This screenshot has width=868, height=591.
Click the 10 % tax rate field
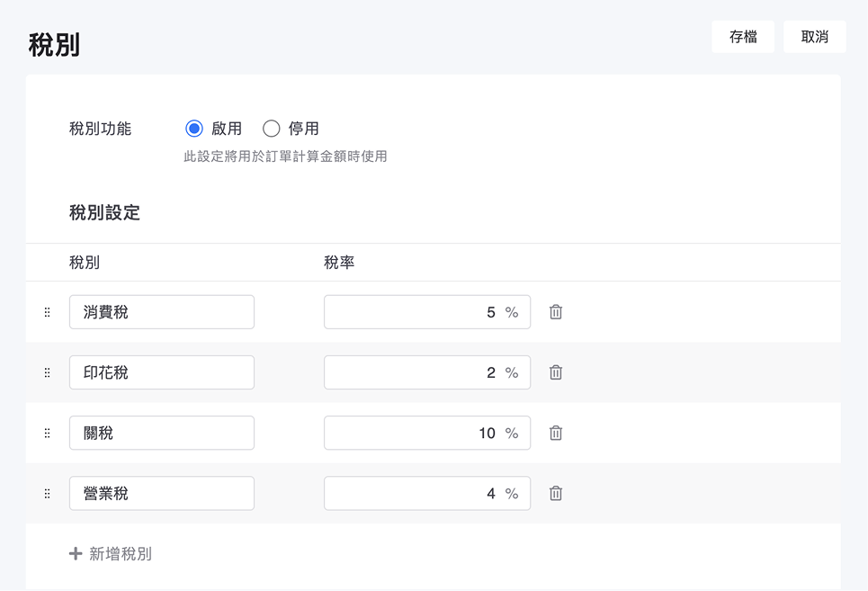[x=427, y=433]
